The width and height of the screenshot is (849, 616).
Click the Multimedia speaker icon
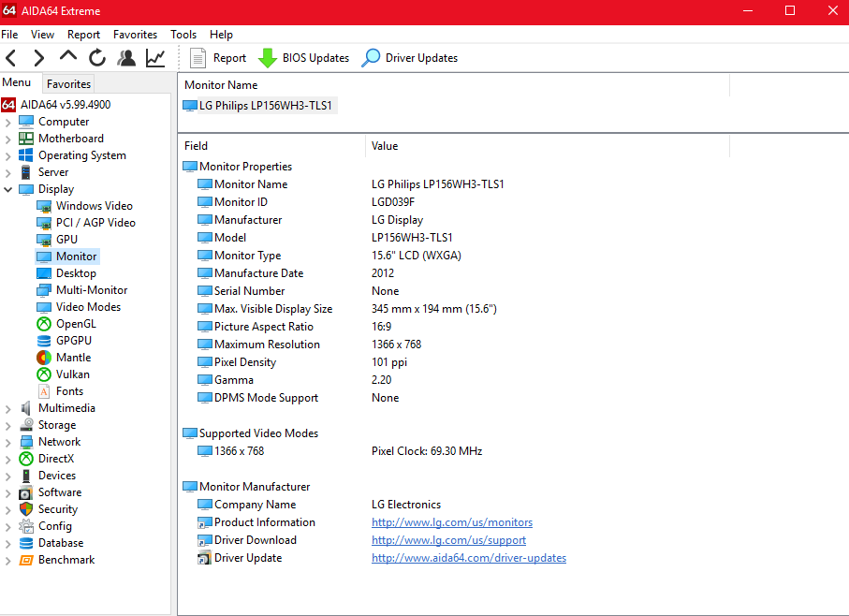pos(26,409)
